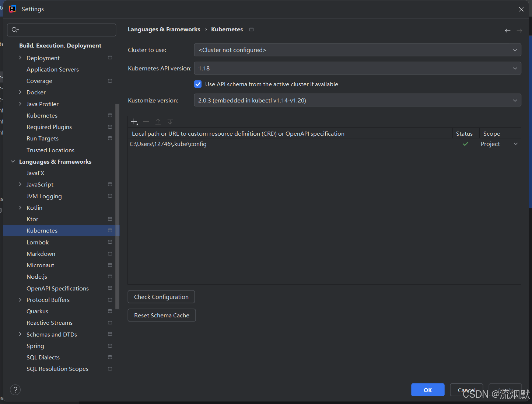Click the Settings search input field
The height and width of the screenshot is (404, 532).
pos(62,30)
